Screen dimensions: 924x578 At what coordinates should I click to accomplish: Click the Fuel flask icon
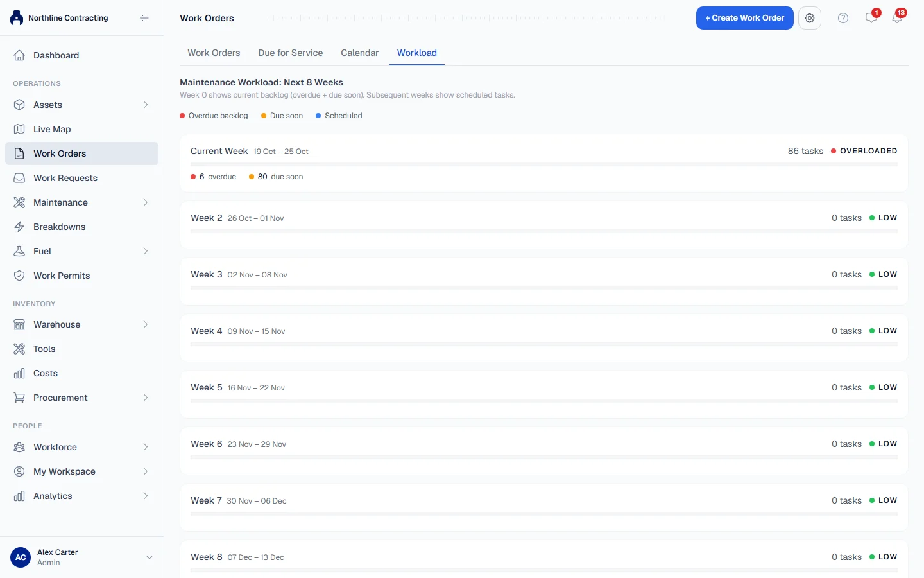pyautogui.click(x=19, y=251)
